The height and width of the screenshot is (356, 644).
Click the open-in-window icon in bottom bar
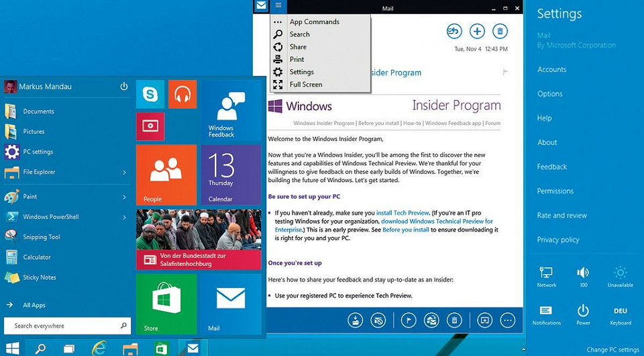coord(484,320)
